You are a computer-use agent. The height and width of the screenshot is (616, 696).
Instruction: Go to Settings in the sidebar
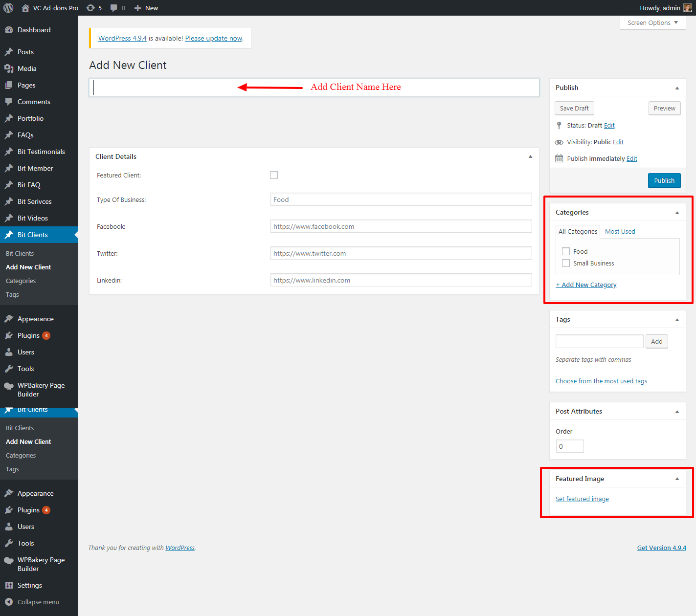[29, 585]
